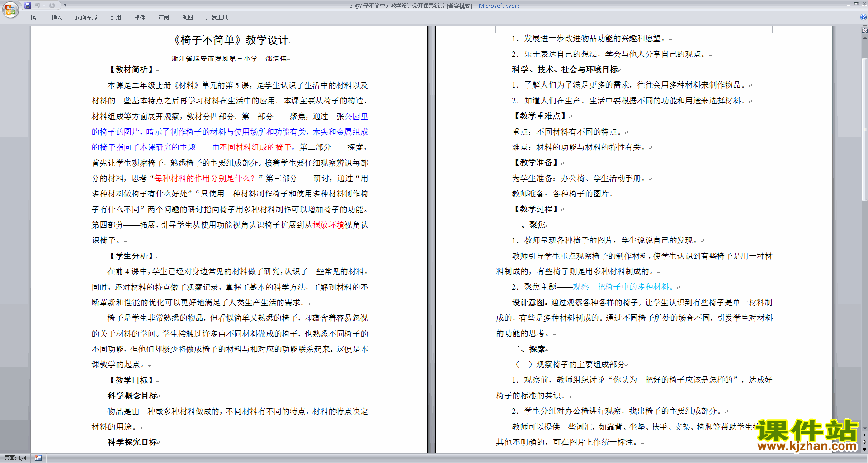Switch to the 视图 tab

188,18
